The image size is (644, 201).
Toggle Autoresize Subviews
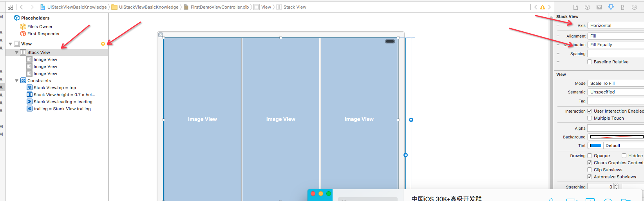click(x=590, y=177)
